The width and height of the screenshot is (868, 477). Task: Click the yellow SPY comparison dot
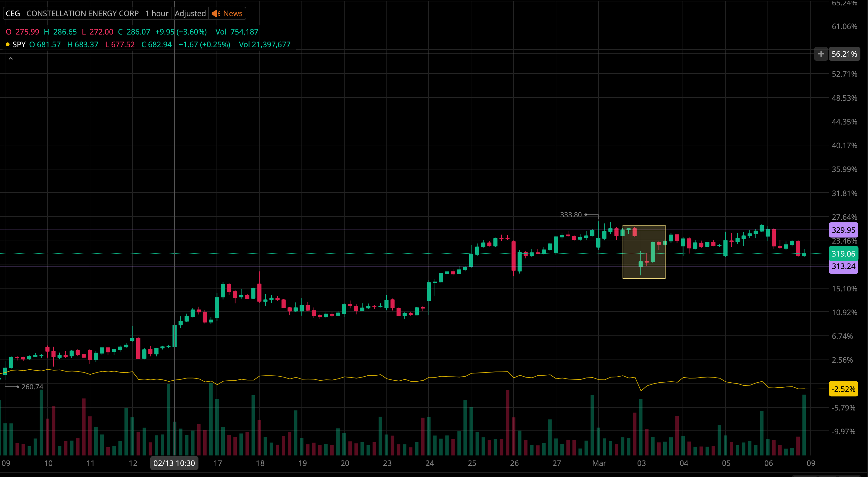click(x=7, y=44)
